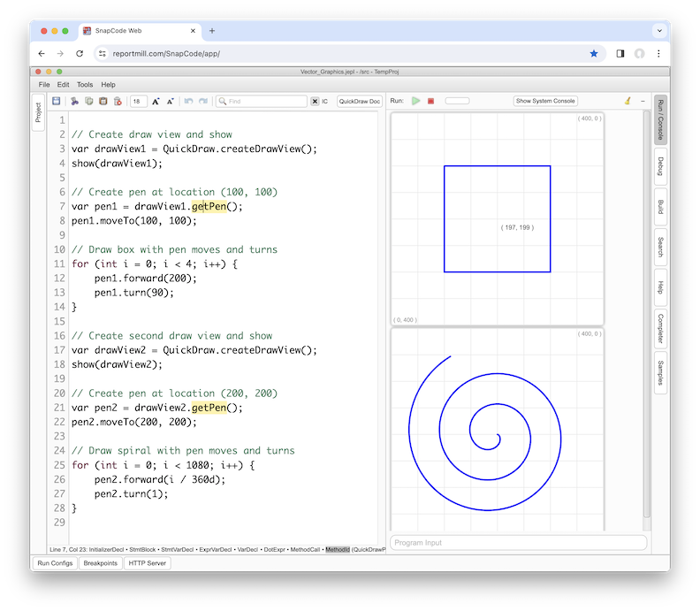This screenshot has width=700, height=611.
Task: Click the Cut scissors icon
Action: point(74,101)
